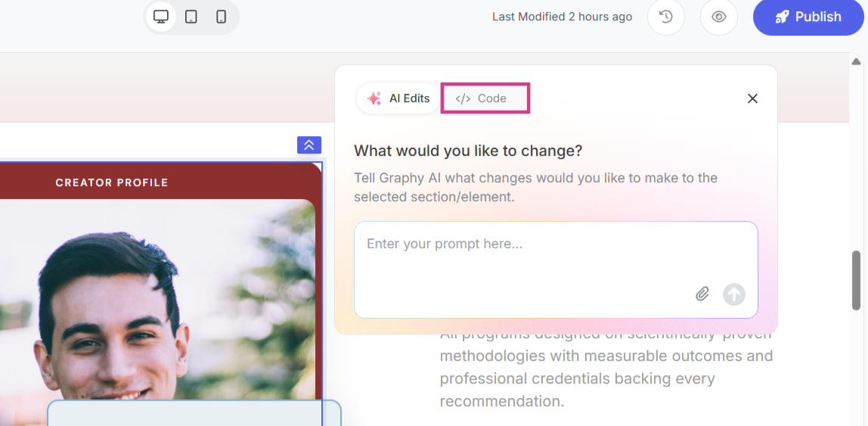Switch to the Code tab
868x426 pixels.
coord(485,98)
